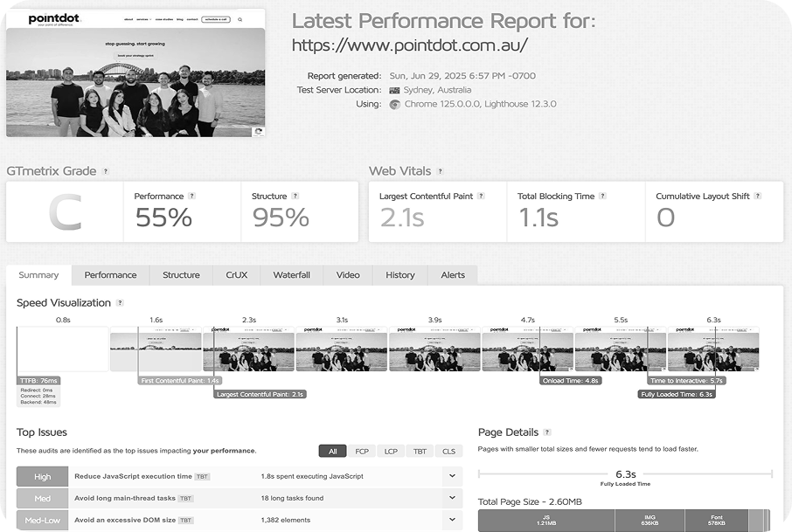The height and width of the screenshot is (532, 792).
Task: Click the Speed Visualization help icon
Action: point(120,303)
